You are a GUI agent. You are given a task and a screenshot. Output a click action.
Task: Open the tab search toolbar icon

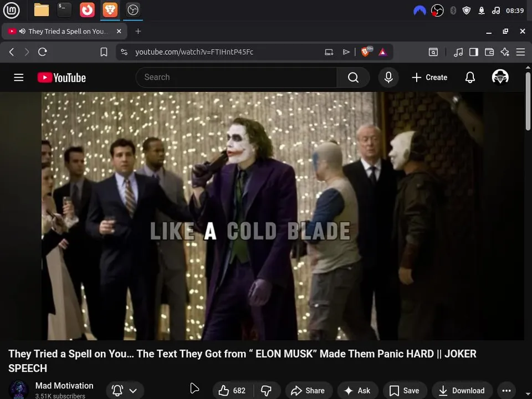coord(433,52)
